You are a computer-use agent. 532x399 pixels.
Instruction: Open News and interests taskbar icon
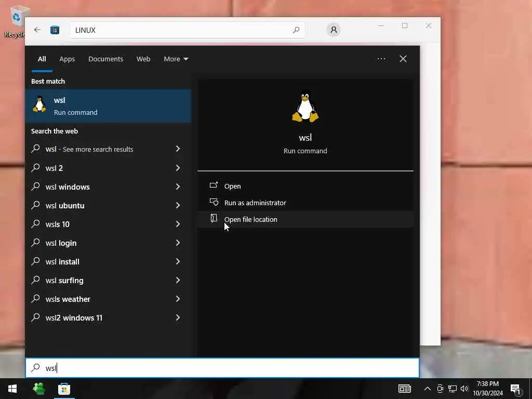click(x=404, y=389)
